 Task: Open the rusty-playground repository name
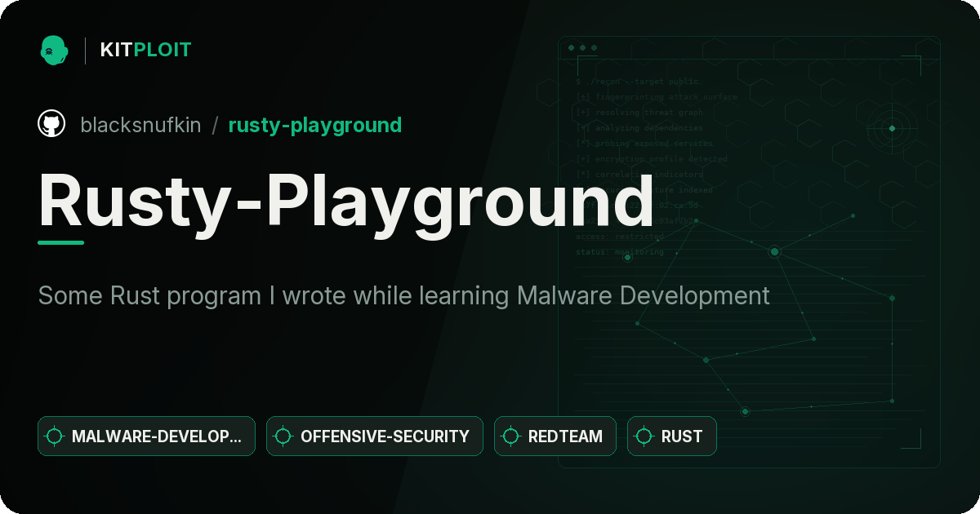click(x=315, y=125)
